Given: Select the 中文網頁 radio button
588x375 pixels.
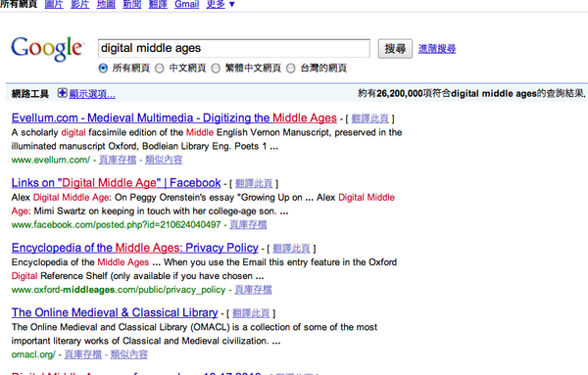Looking at the screenshot, I should [x=160, y=69].
